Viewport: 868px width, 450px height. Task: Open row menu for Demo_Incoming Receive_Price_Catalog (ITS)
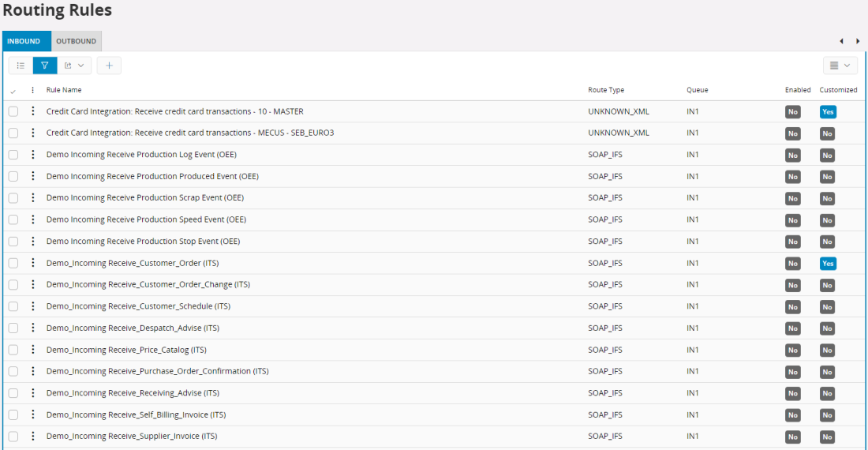[32, 350]
